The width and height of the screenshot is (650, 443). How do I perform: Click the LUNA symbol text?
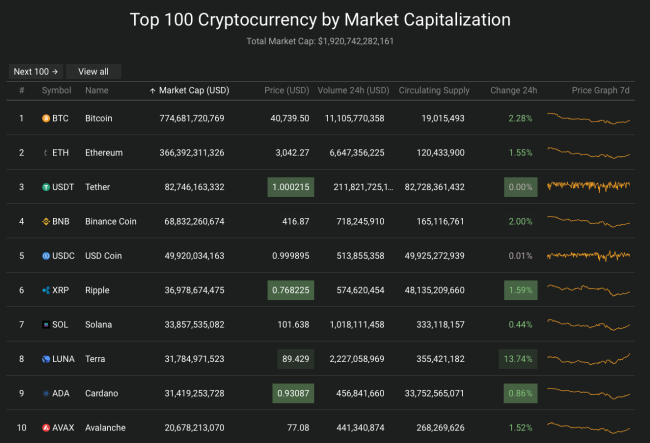63,359
